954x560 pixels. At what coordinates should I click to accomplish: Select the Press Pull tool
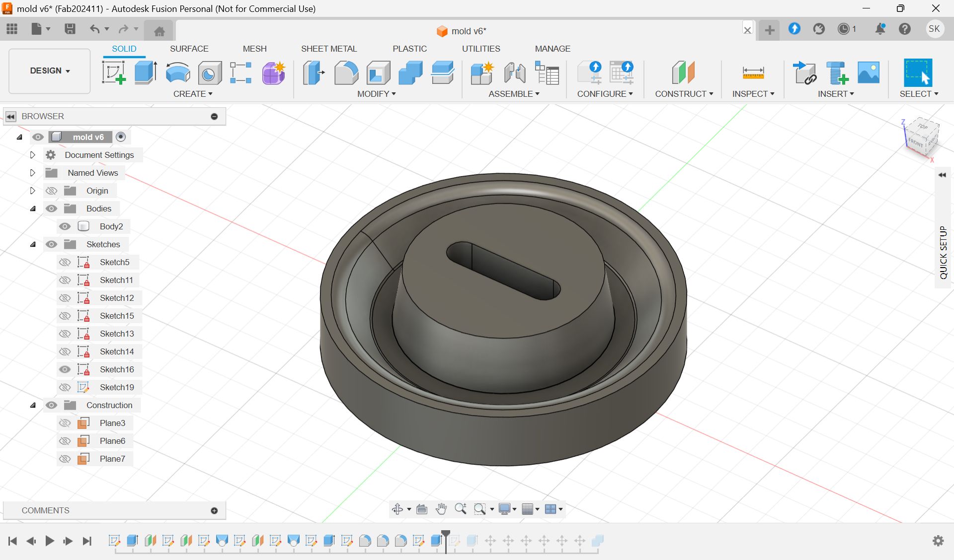click(x=314, y=72)
